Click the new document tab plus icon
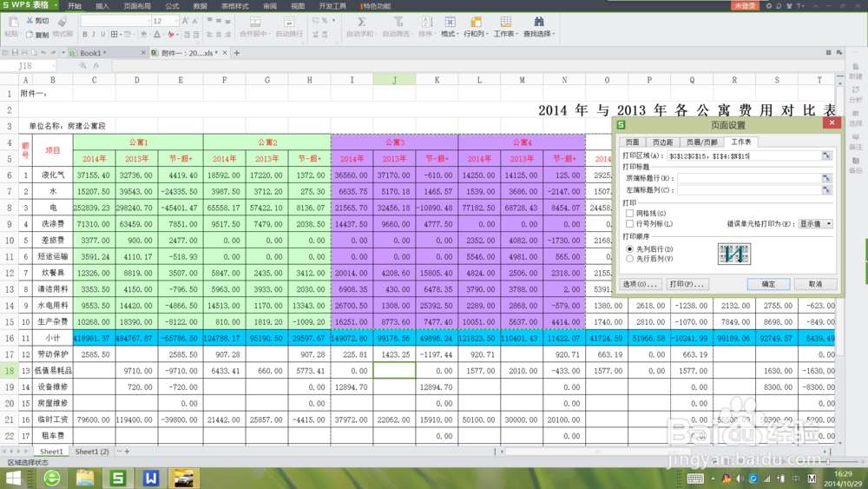This screenshot has width=868, height=489. [237, 53]
